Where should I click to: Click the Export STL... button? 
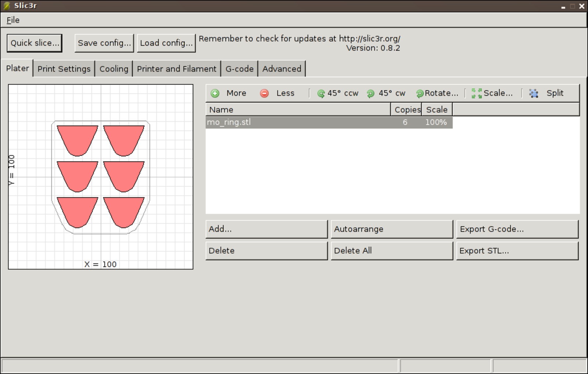click(x=517, y=251)
